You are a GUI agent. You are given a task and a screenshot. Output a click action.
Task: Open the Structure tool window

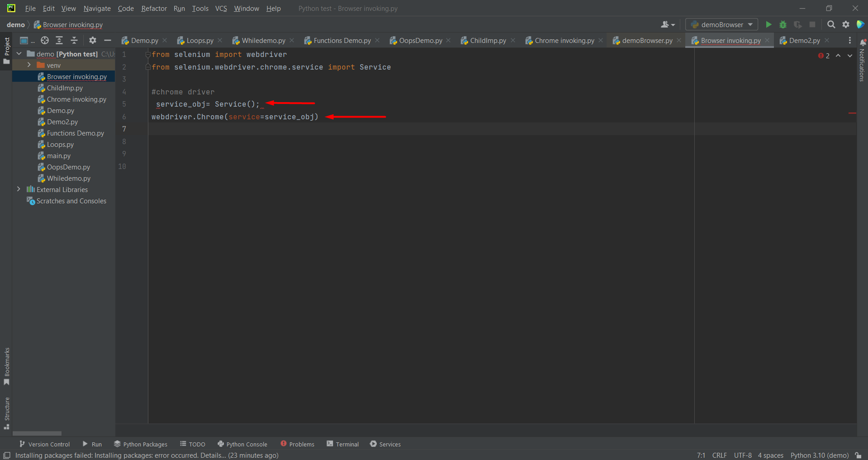pyautogui.click(x=6, y=413)
